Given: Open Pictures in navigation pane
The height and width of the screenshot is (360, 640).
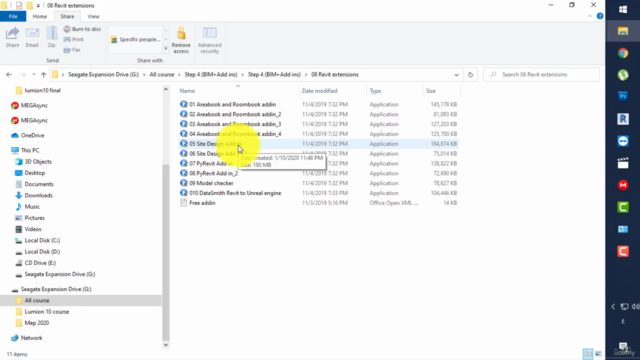Looking at the screenshot, I should [34, 218].
